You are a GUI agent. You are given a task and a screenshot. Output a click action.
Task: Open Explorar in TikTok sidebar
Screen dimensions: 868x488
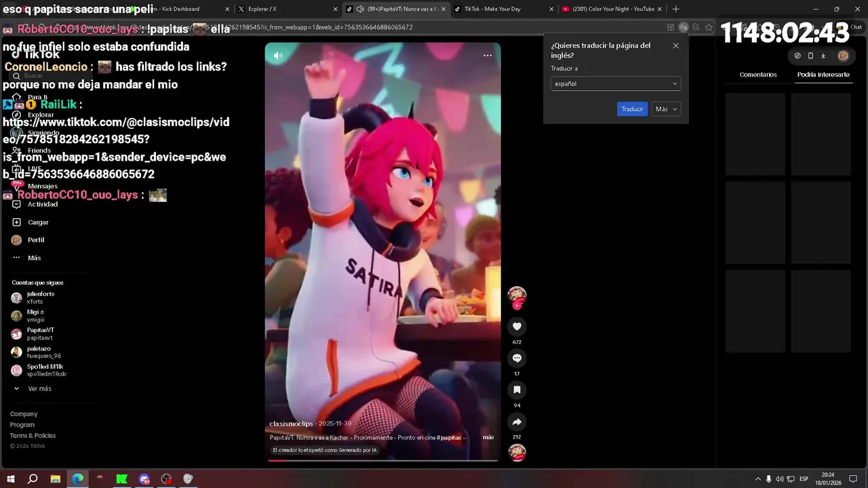(x=41, y=115)
